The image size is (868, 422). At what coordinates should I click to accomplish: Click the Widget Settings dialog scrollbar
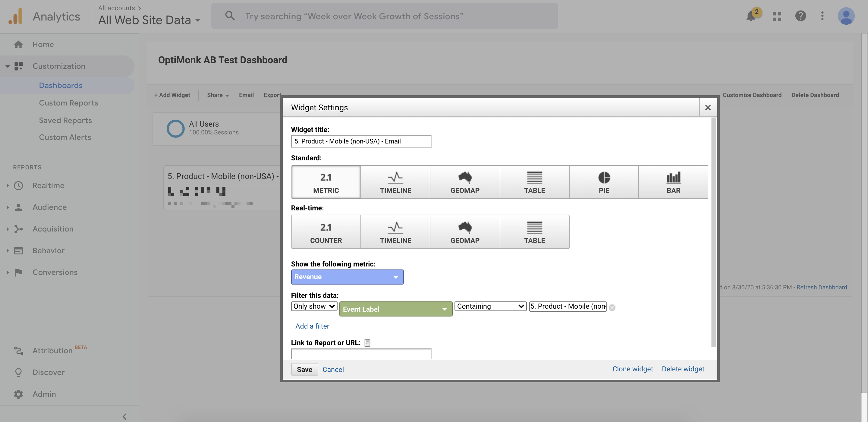713,232
